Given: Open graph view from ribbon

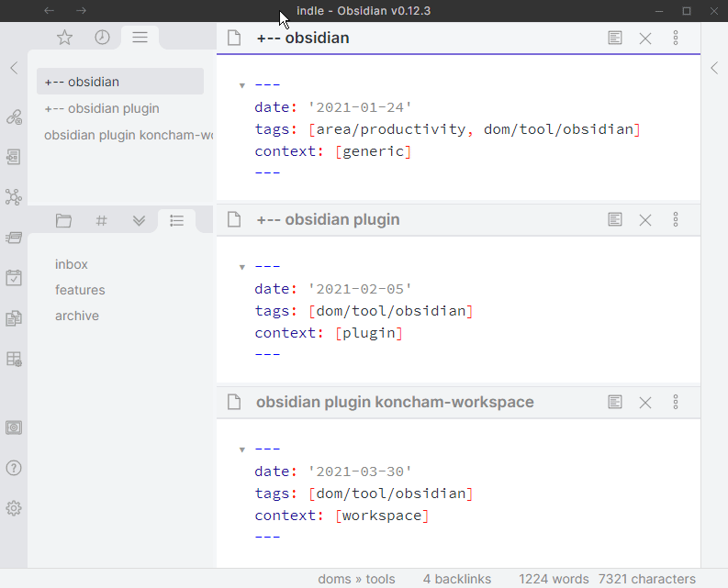Looking at the screenshot, I should pos(14,197).
